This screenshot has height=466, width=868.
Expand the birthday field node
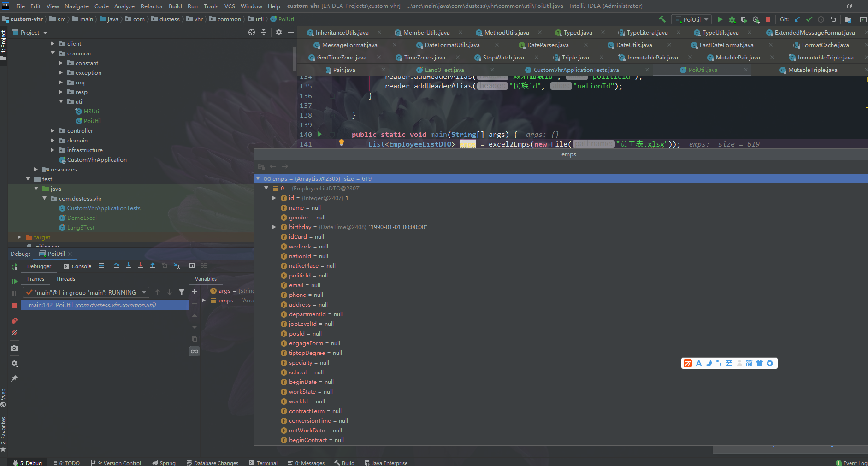tap(274, 226)
